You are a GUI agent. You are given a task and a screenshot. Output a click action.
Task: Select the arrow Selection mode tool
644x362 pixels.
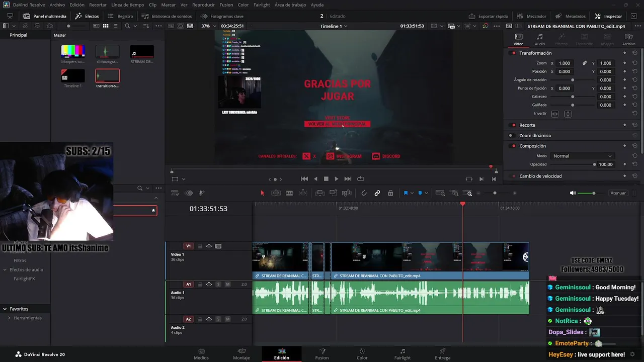tap(262, 193)
